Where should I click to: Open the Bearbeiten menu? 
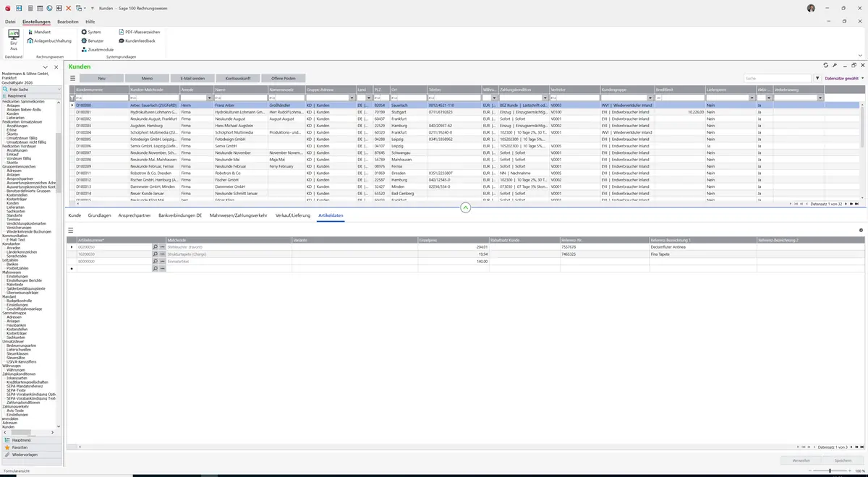68,22
